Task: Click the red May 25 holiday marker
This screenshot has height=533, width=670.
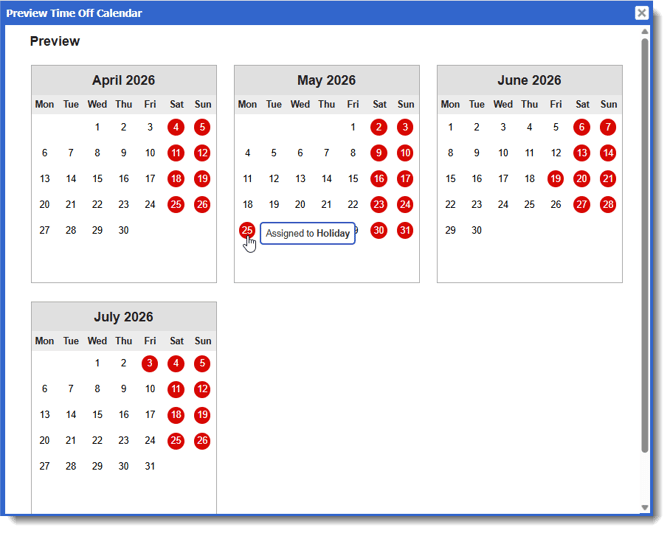Action: click(247, 230)
